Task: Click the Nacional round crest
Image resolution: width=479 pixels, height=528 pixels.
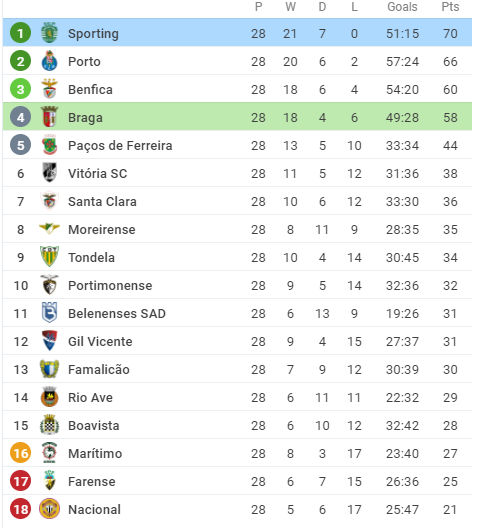Action: click(50, 508)
